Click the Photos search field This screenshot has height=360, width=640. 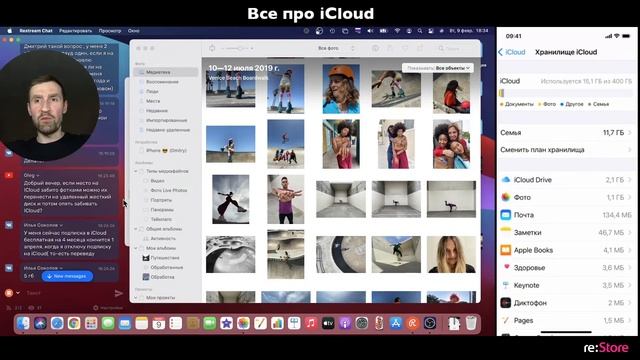[x=456, y=48]
